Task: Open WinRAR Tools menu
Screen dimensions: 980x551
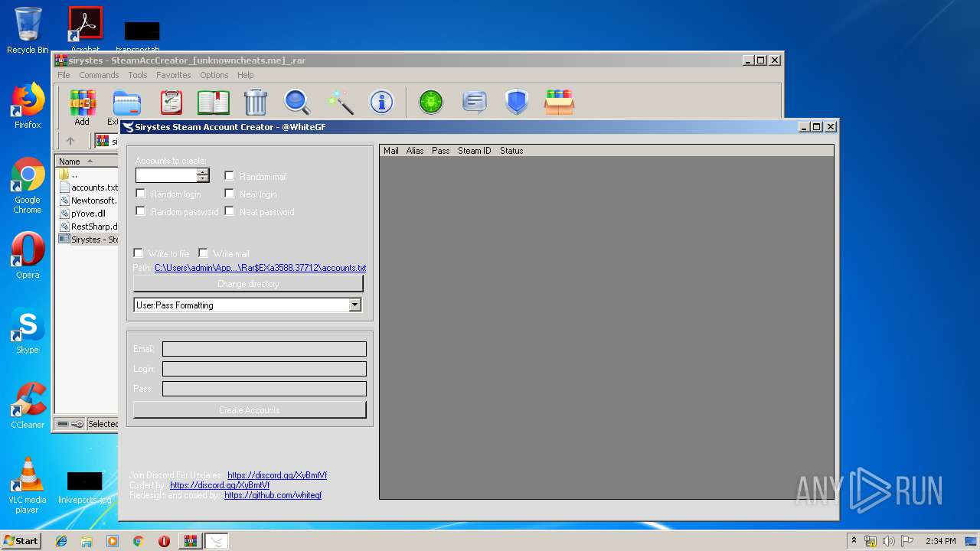Action: [138, 75]
